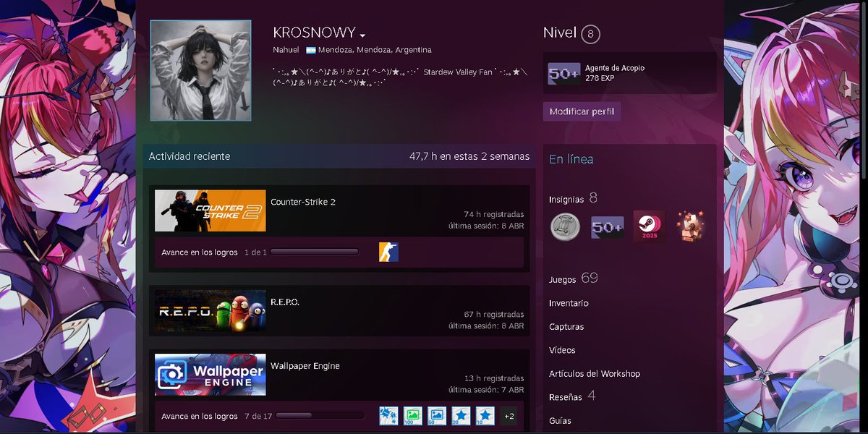Click the Wallpaper Engine achievement icon labeled 100

point(413,416)
